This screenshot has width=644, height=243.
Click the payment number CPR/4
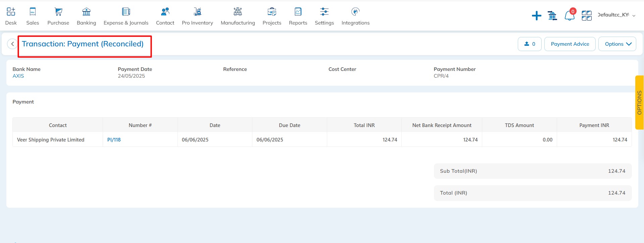pos(441,76)
